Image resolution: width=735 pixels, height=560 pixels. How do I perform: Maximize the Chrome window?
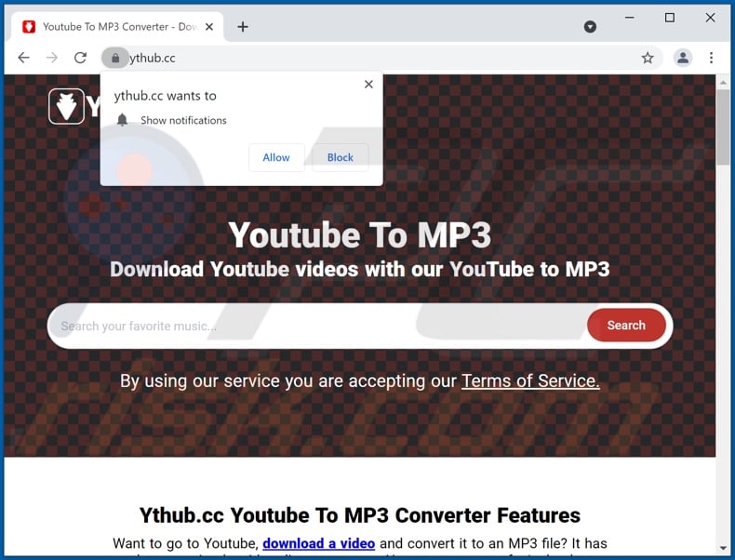[670, 18]
